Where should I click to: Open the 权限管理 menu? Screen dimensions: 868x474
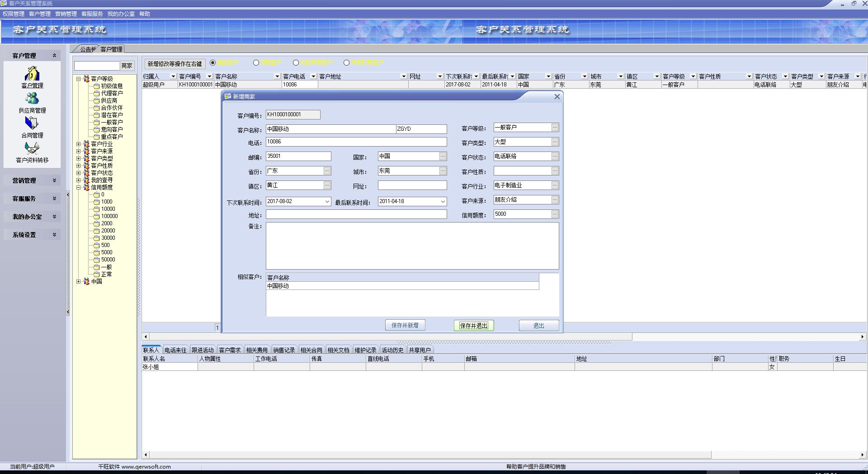[x=14, y=14]
